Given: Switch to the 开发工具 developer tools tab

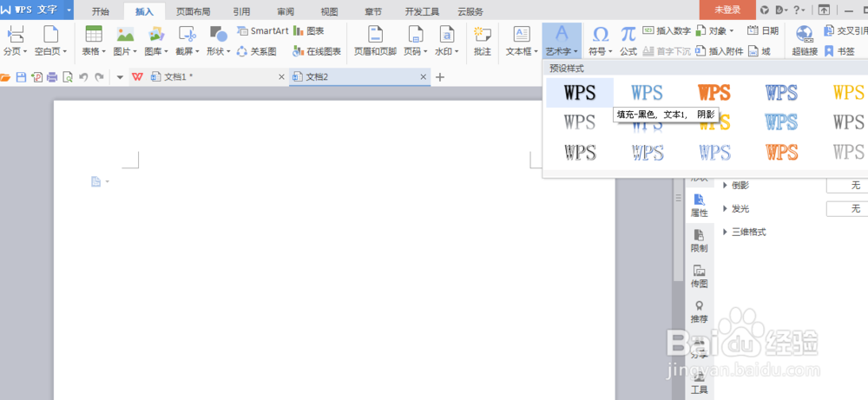Looking at the screenshot, I should click(422, 11).
